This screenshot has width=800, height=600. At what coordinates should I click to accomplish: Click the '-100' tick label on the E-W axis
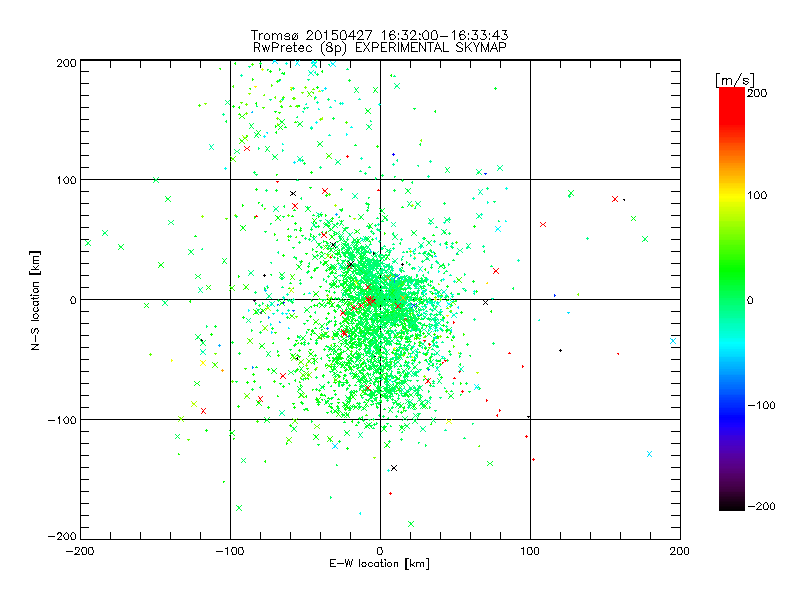pos(230,552)
